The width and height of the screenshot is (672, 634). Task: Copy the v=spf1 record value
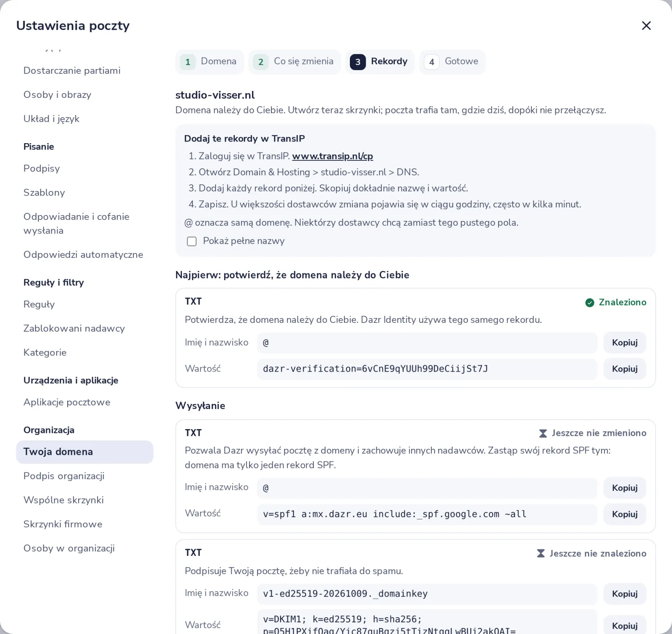pyautogui.click(x=625, y=514)
